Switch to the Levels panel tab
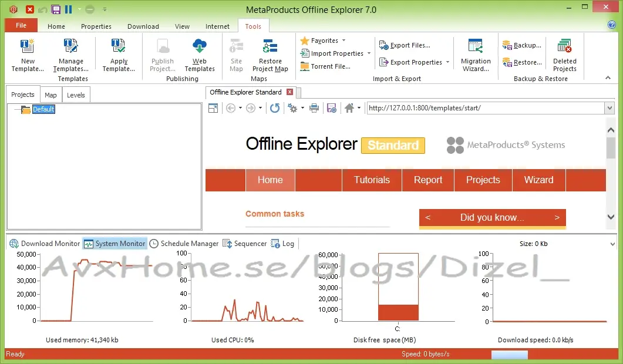Viewport: 623px width, 364px height. coord(76,95)
